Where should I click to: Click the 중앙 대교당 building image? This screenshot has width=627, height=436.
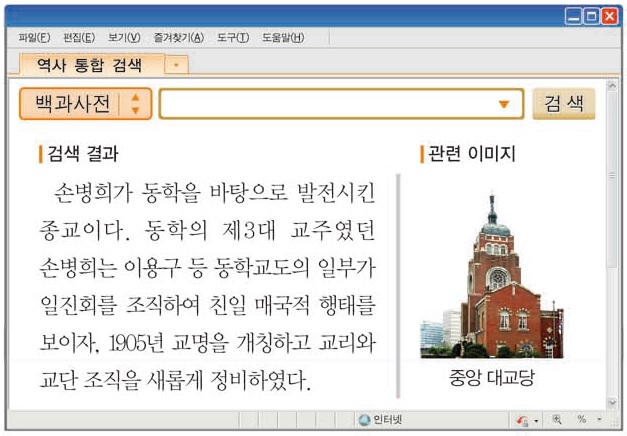click(491, 277)
